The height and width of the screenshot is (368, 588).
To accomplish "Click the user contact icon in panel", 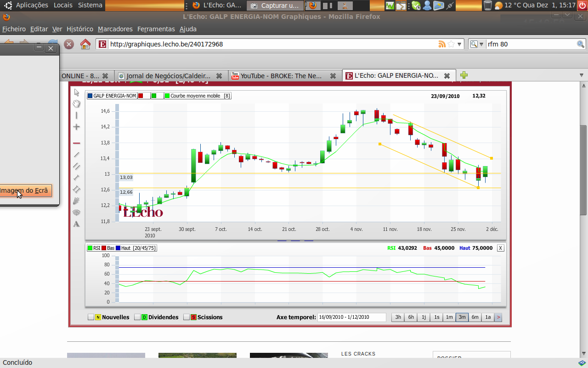I will coord(428,6).
